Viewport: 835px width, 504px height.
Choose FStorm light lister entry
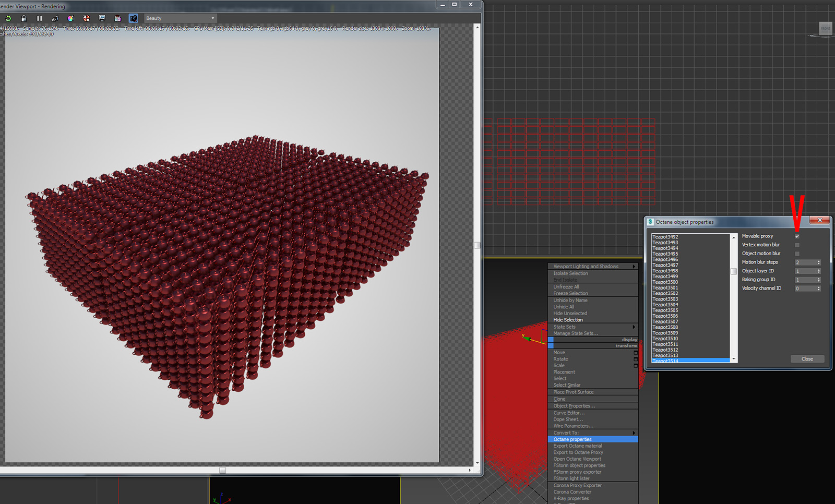[x=593, y=478]
